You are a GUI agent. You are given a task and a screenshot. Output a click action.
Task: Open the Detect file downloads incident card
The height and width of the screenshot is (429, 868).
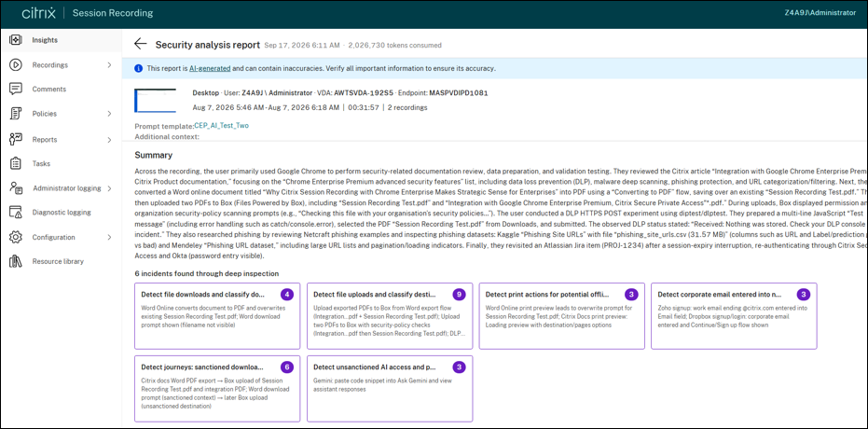[217, 316]
